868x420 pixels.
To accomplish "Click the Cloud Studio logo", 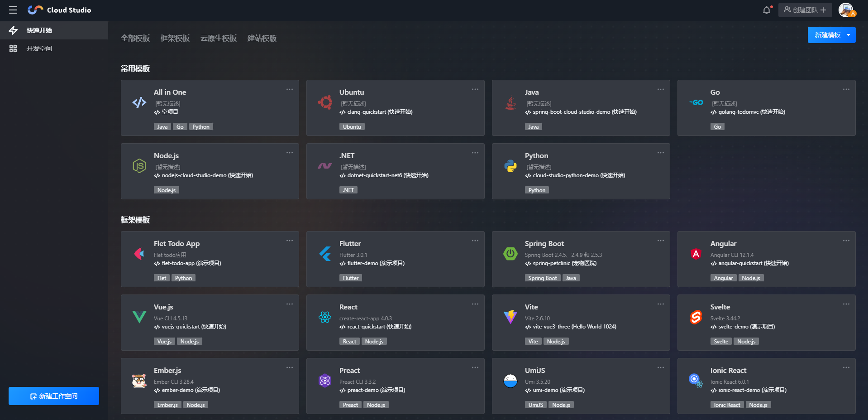I will pyautogui.click(x=59, y=10).
